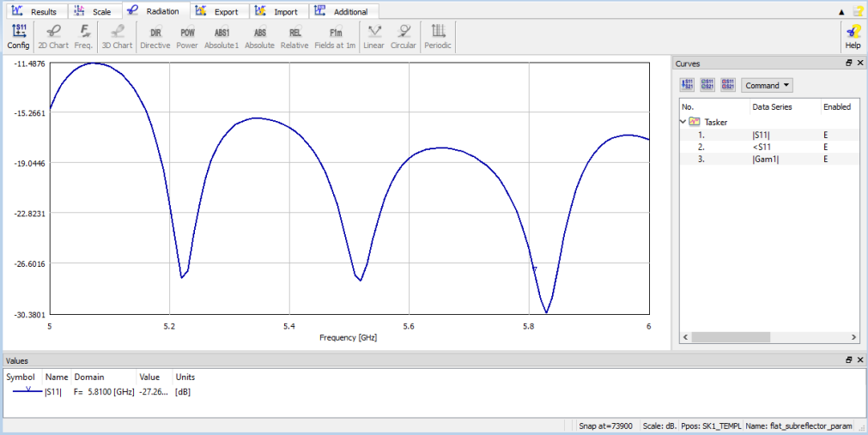The width and height of the screenshot is (868, 435).
Task: Select the Absolute1 ABS1 mode
Action: click(222, 37)
